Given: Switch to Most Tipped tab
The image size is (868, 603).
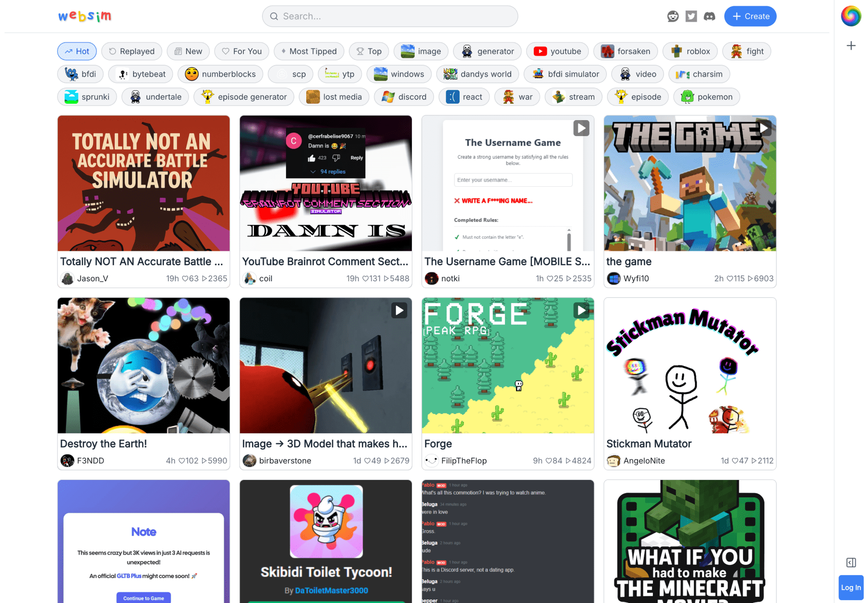Looking at the screenshot, I should point(309,51).
